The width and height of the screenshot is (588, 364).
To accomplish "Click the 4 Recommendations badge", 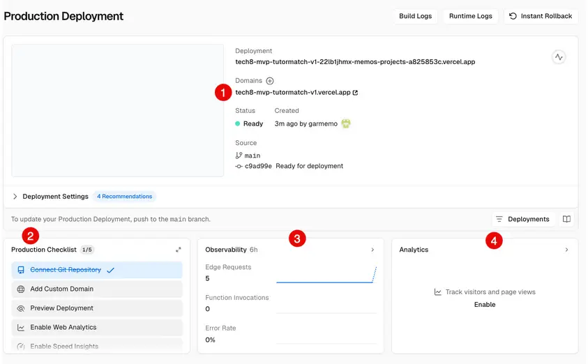I will click(x=124, y=197).
